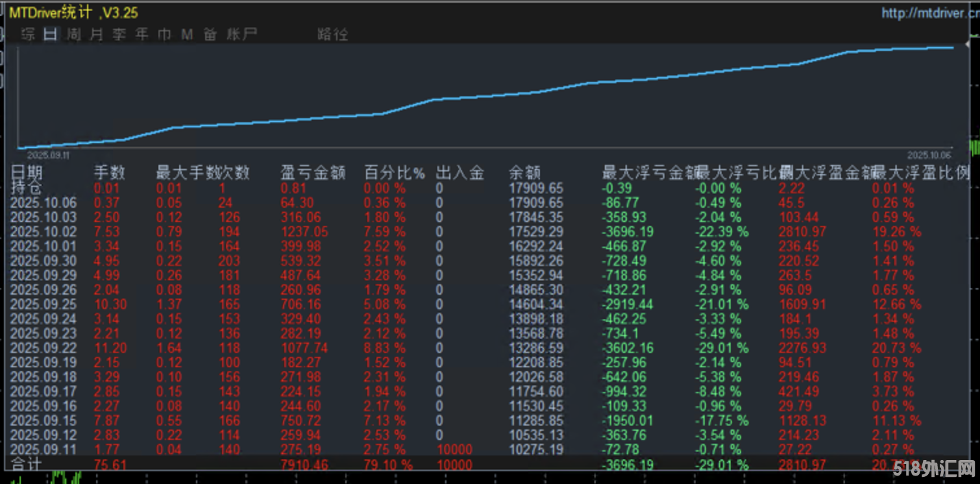Select the 合计 totals row label
The width and height of the screenshot is (980, 484).
(x=27, y=465)
